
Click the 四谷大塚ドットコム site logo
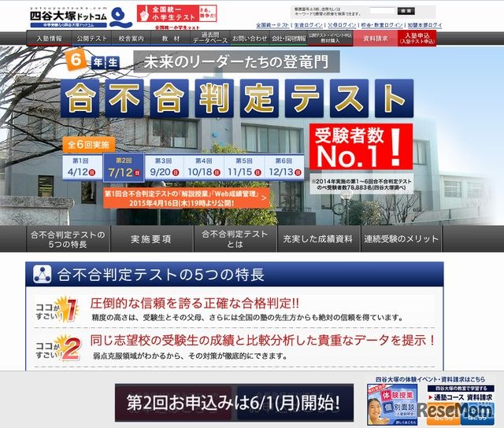point(81,17)
